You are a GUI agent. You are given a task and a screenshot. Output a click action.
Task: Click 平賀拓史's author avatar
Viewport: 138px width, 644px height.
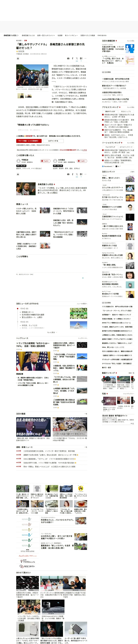point(18,161)
